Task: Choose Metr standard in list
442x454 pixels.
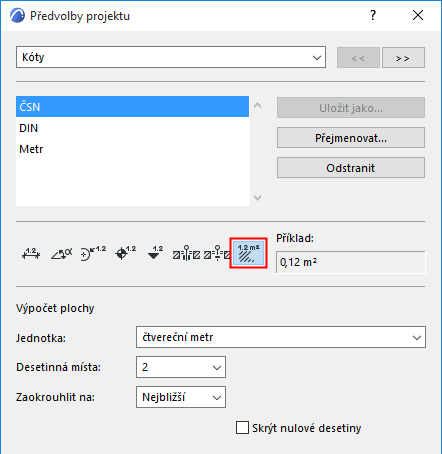Action: click(132, 149)
